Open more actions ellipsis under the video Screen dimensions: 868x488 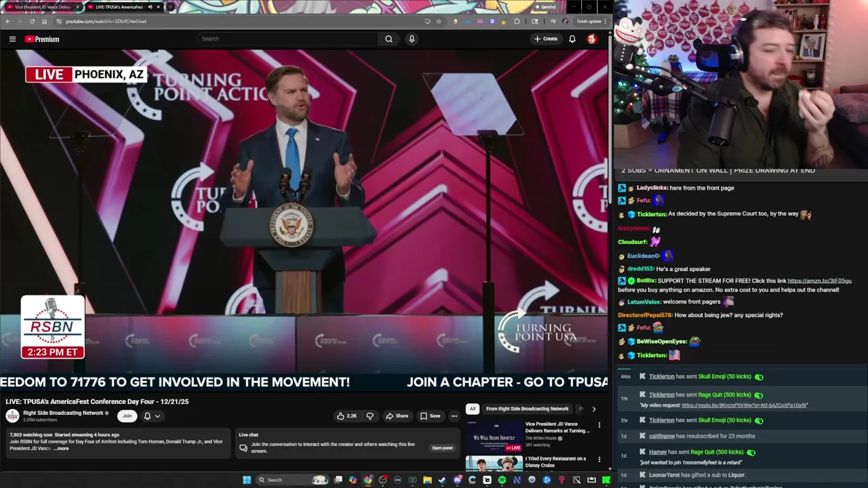454,416
